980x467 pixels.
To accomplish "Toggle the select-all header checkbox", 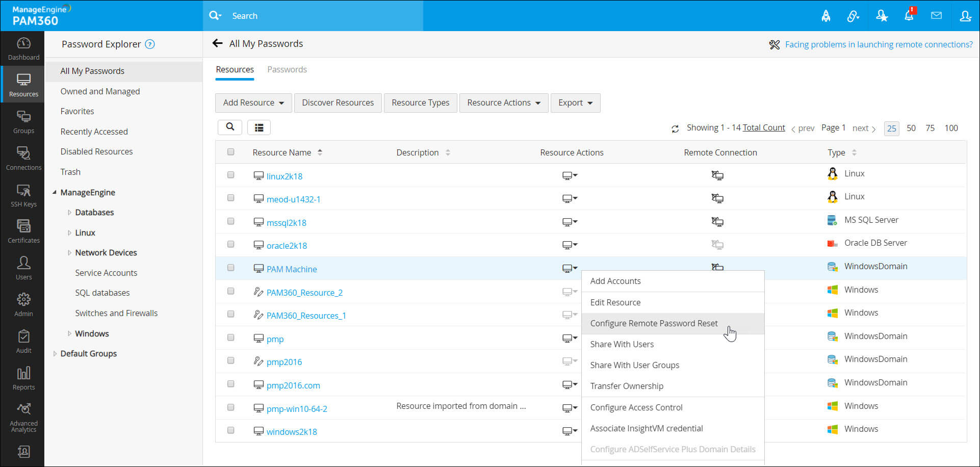I will [x=230, y=152].
